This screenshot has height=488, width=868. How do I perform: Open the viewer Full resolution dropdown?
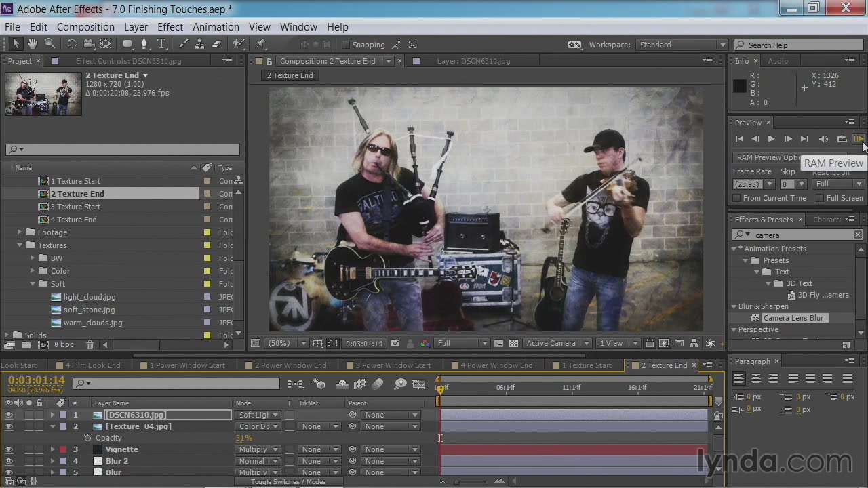(x=462, y=344)
